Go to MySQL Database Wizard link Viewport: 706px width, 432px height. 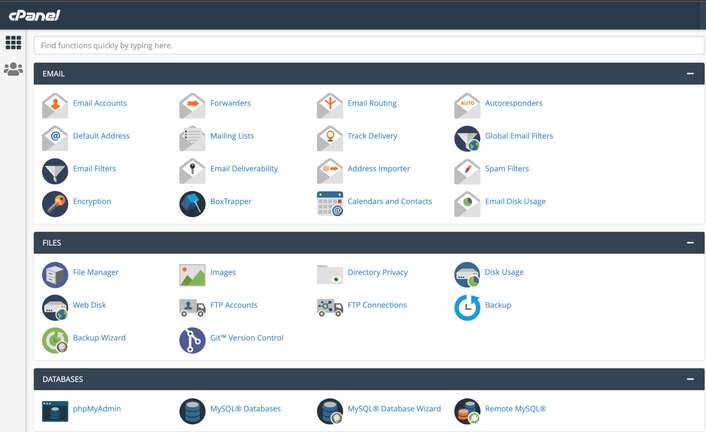[x=394, y=409]
